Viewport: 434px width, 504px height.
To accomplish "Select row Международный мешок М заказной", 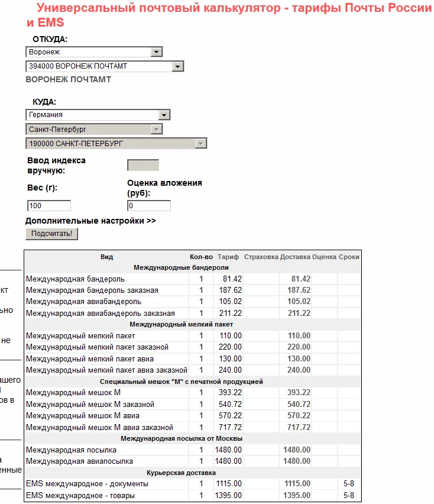I will point(193,404).
